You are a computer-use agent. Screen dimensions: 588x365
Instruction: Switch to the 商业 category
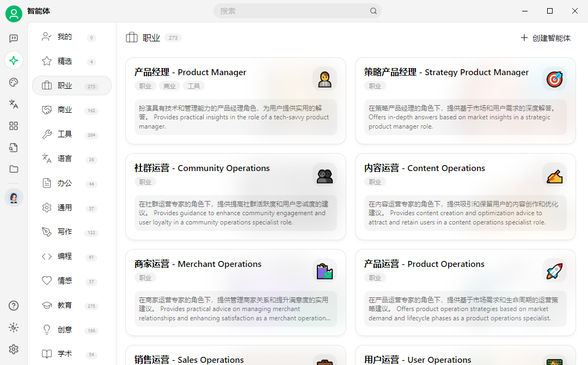(x=65, y=109)
